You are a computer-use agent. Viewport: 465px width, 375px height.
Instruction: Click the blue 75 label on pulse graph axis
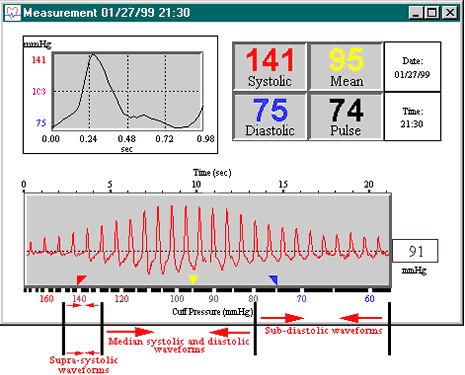tap(41, 123)
